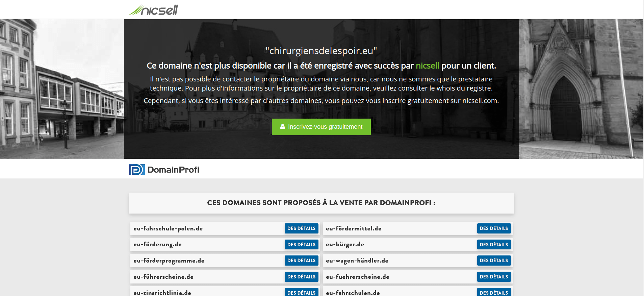This screenshot has height=296, width=644.
Task: Open details for eu-fahrschule-polen.de
Action: (x=301, y=228)
